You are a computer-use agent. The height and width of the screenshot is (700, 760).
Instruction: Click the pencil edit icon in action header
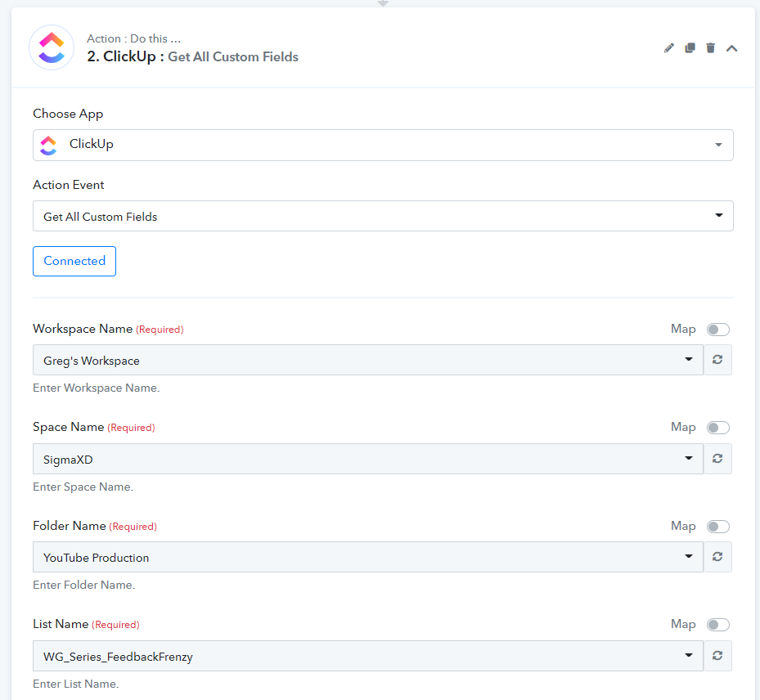(x=669, y=48)
